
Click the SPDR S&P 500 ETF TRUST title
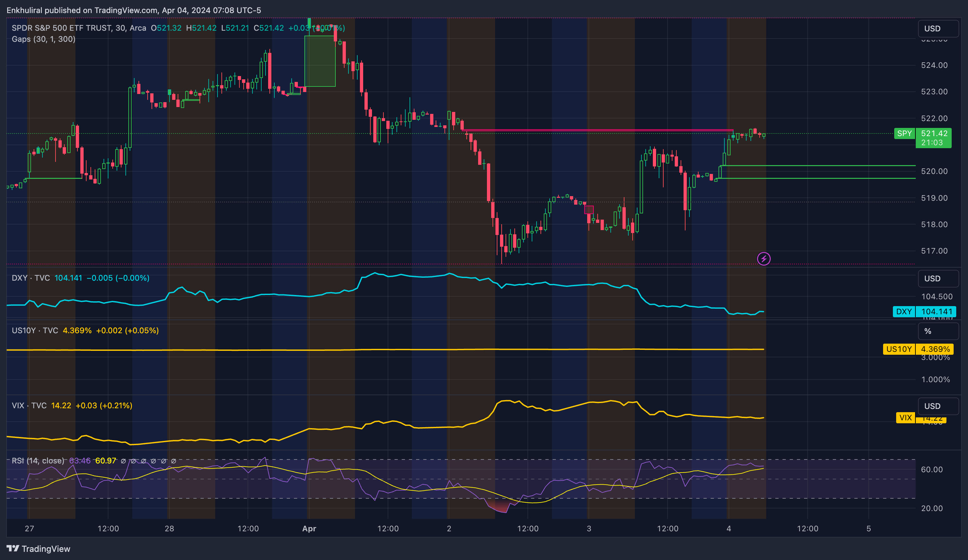tap(61, 28)
